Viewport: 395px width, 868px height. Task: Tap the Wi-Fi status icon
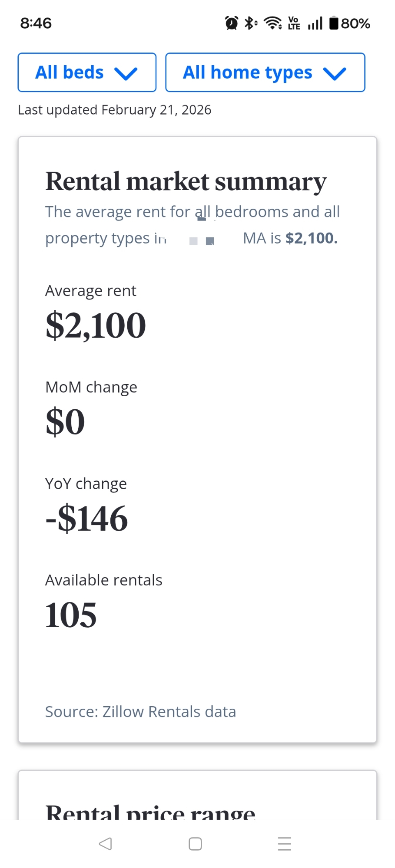(x=273, y=23)
